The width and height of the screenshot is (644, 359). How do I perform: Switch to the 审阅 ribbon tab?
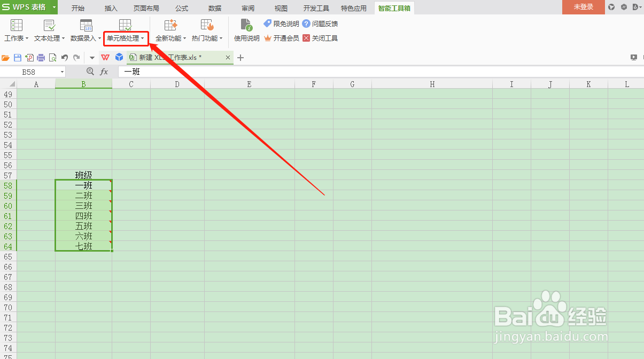pyautogui.click(x=248, y=8)
